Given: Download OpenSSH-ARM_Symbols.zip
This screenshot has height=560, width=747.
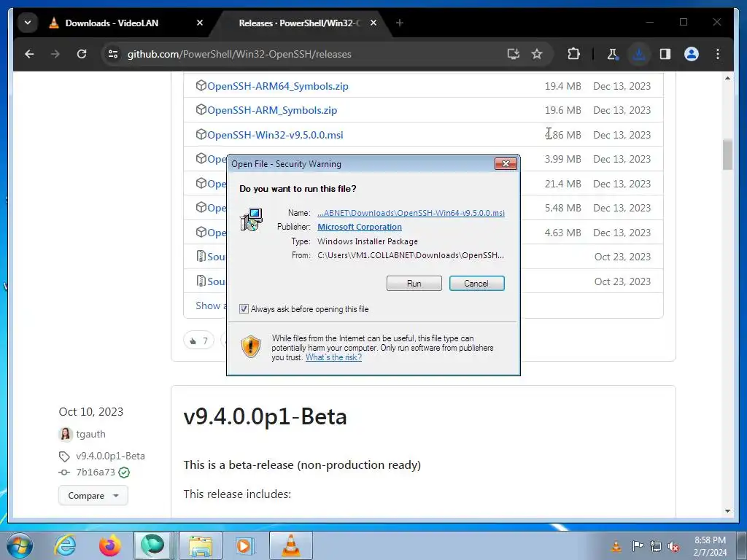Looking at the screenshot, I should tap(272, 110).
